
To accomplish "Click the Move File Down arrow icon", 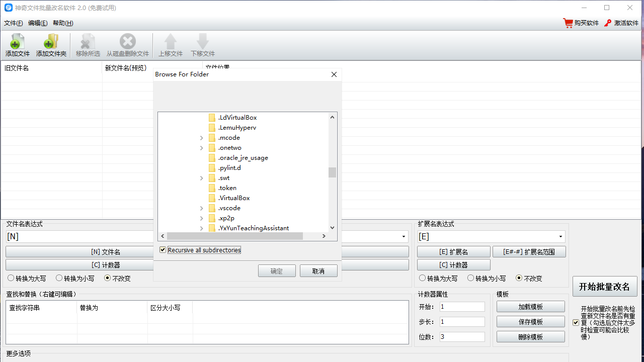I will tap(202, 42).
